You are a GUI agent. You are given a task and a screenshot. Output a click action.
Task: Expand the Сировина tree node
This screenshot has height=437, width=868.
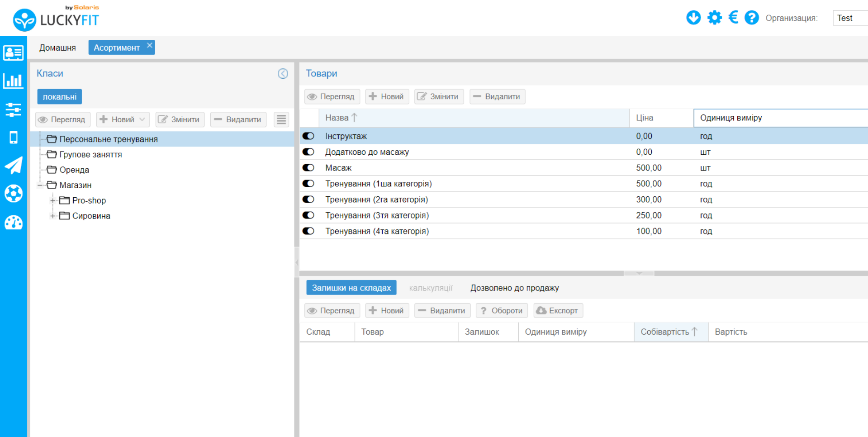[x=53, y=216]
